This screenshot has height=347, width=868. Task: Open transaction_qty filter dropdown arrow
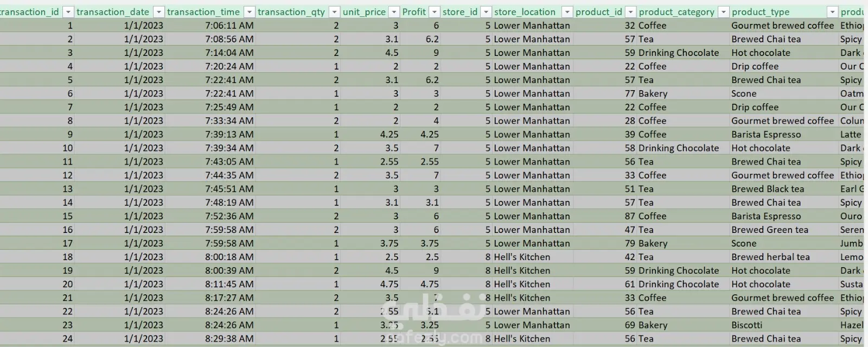pos(334,12)
